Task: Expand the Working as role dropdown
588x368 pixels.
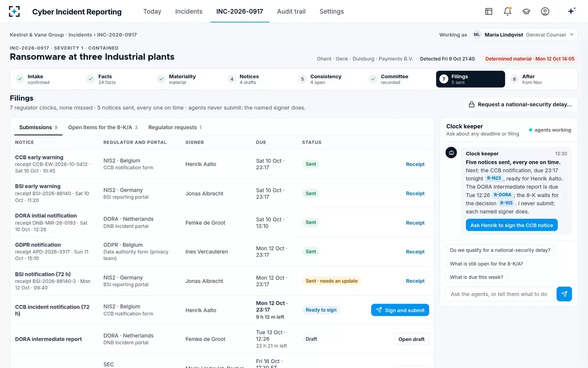Action: point(525,35)
